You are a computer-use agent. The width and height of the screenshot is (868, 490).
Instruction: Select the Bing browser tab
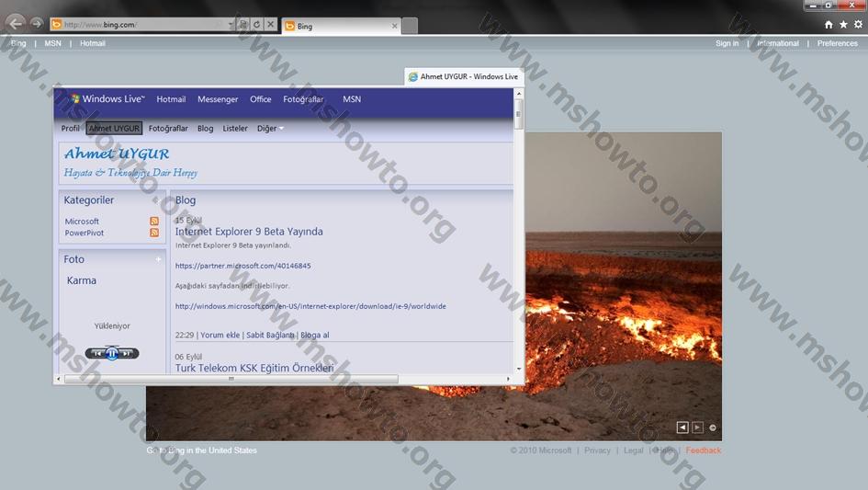click(341, 26)
